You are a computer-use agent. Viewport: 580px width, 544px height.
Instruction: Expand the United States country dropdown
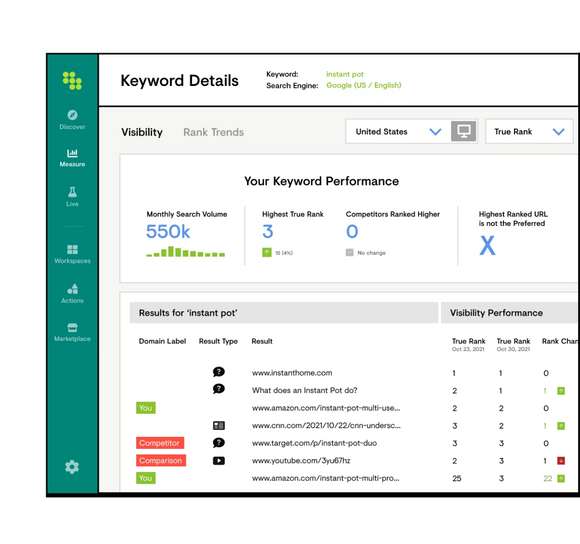point(398,131)
